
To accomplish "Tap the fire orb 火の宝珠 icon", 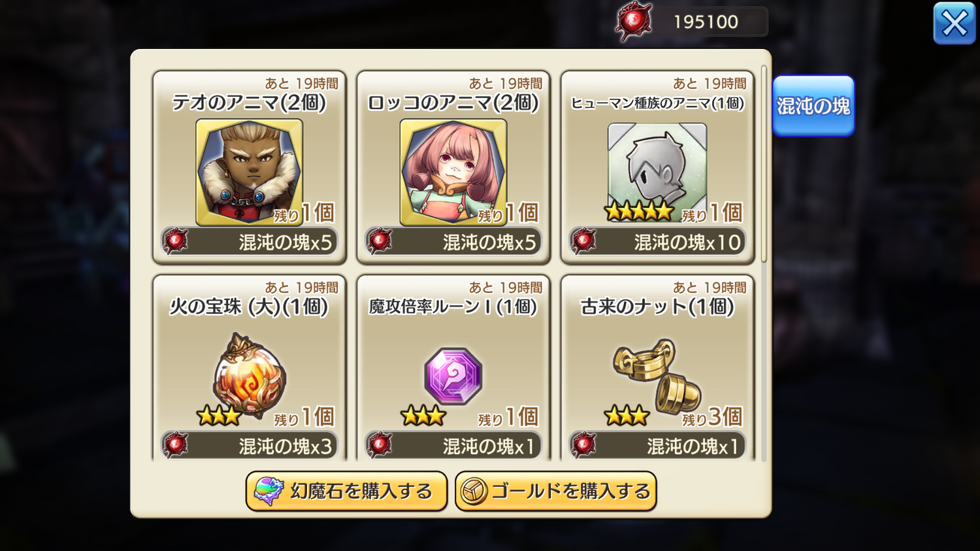I will pyautogui.click(x=250, y=374).
